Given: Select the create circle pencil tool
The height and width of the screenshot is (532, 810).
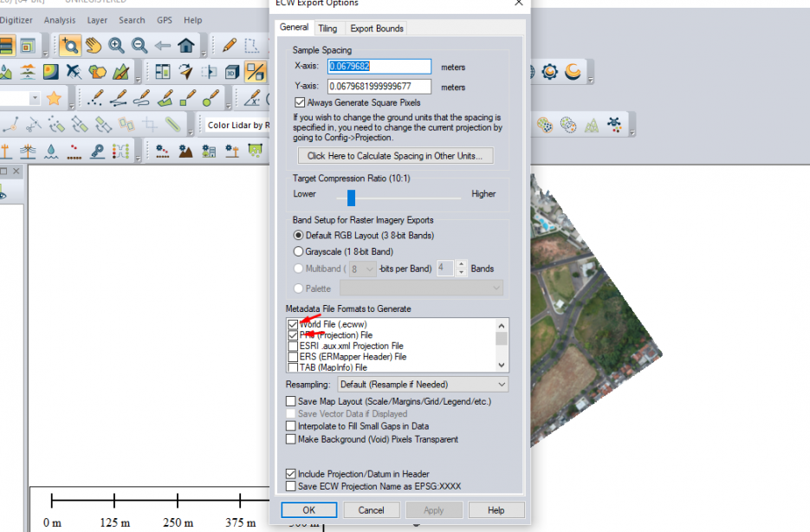Looking at the screenshot, I should click(211, 98).
